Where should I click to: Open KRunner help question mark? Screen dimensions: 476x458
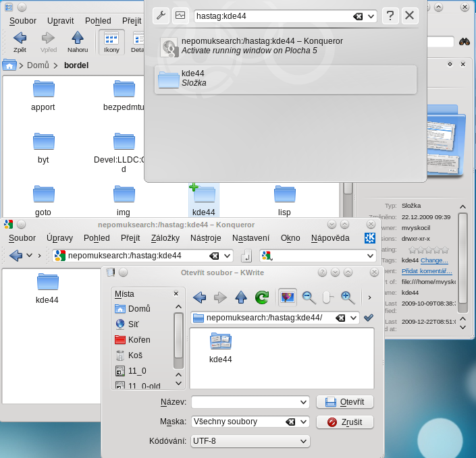pyautogui.click(x=390, y=16)
